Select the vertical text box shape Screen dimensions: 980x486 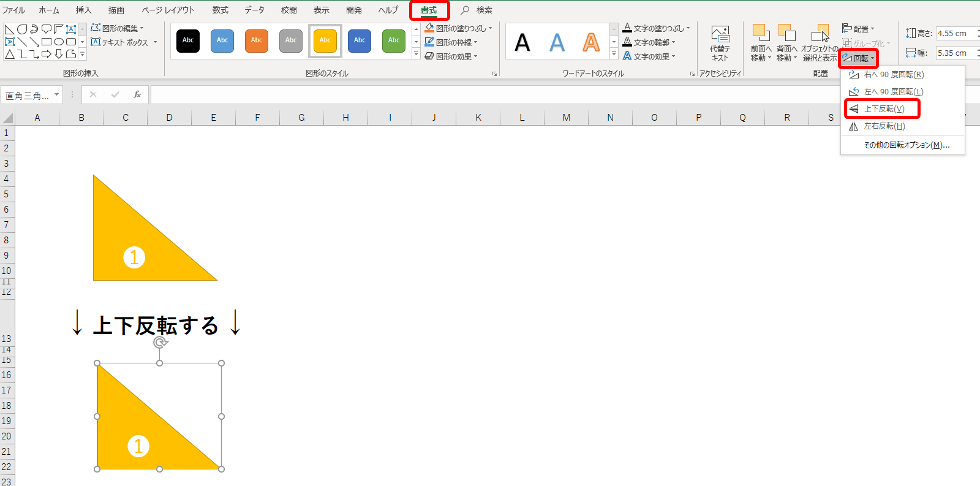pyautogui.click(x=10, y=42)
